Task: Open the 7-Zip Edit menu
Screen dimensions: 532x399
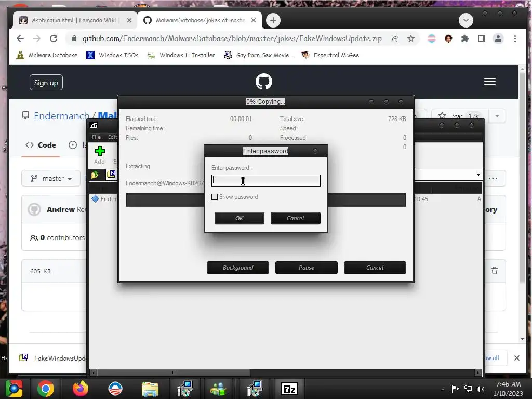Action: pyautogui.click(x=112, y=137)
